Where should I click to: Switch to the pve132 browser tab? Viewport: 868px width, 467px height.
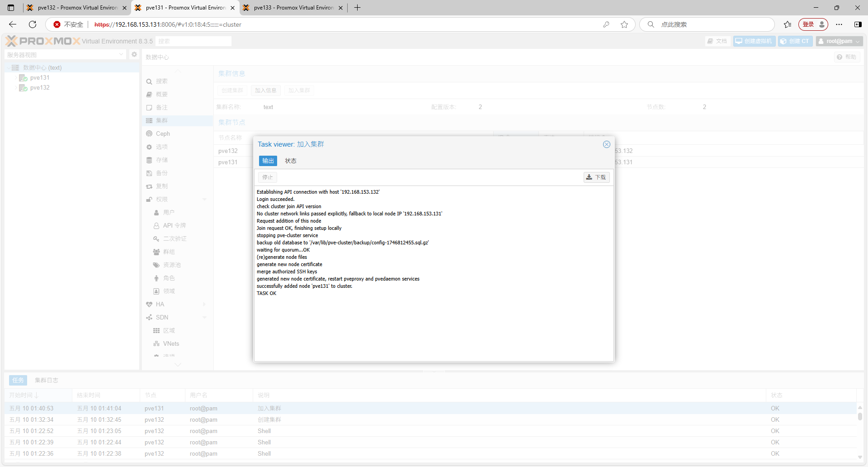(77, 8)
